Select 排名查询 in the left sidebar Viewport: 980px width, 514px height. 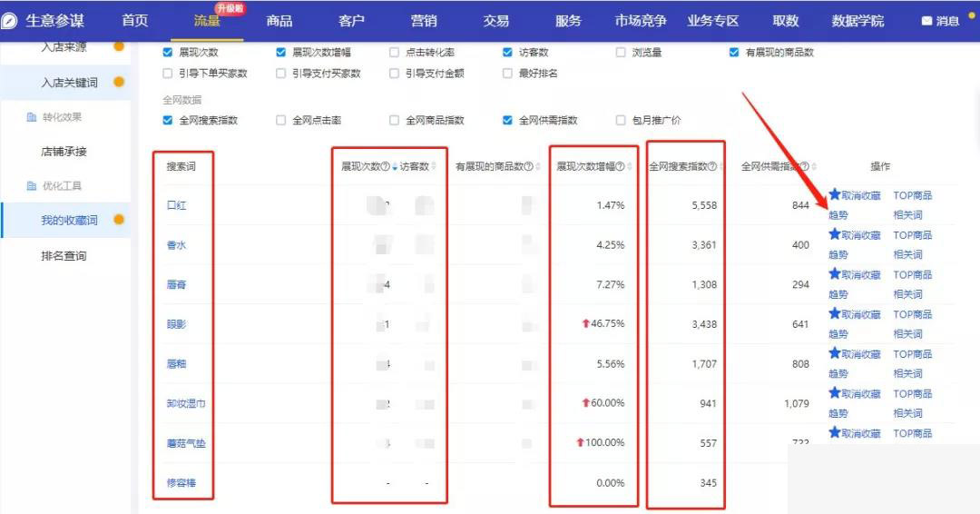[64, 256]
